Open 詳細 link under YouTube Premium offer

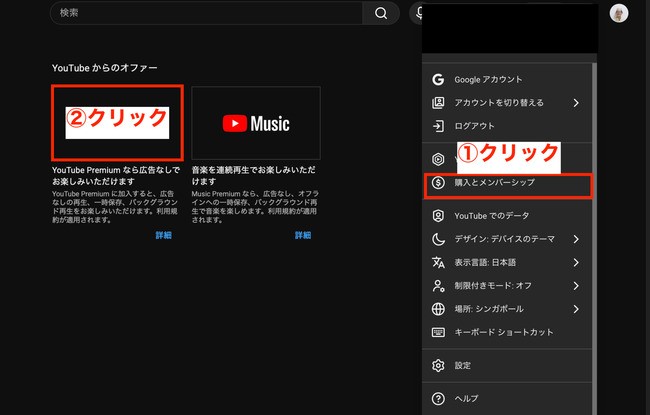pos(163,235)
